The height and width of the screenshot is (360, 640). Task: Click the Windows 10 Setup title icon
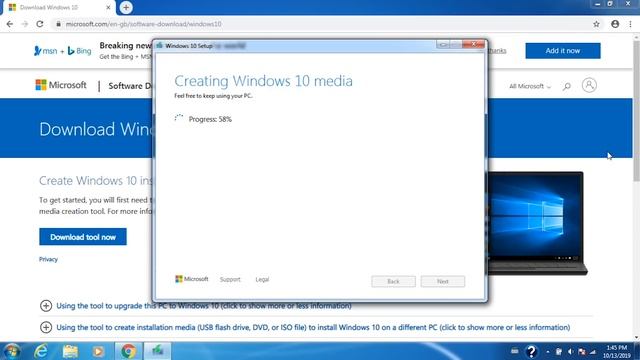point(160,46)
